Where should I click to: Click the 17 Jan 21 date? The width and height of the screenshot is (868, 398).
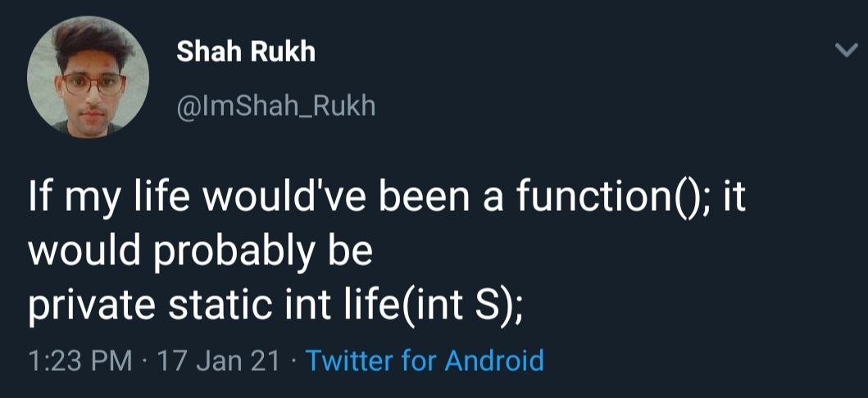(x=217, y=360)
